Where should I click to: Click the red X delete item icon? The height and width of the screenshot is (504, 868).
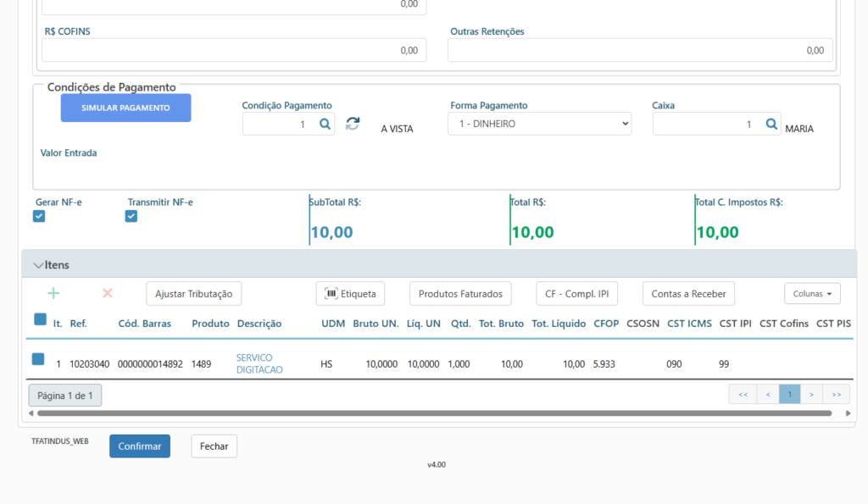click(108, 293)
